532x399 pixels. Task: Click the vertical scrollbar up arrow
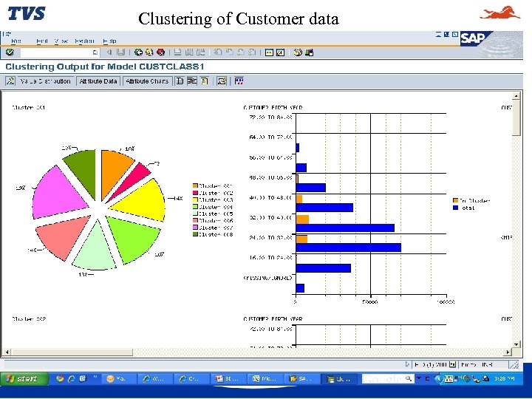coord(516,95)
